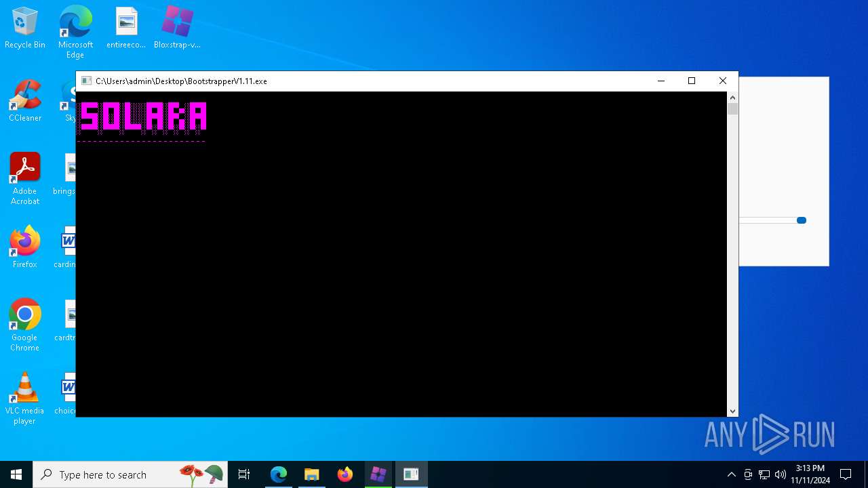868x488 pixels.
Task: Open VLC media player desktop shortcut
Action: coord(25,399)
